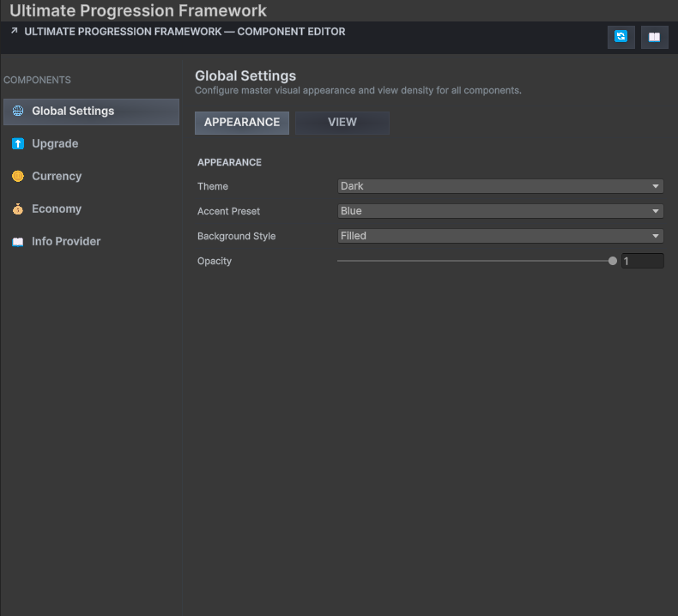Click the Opacity value input field
678x616 pixels.
[642, 261]
